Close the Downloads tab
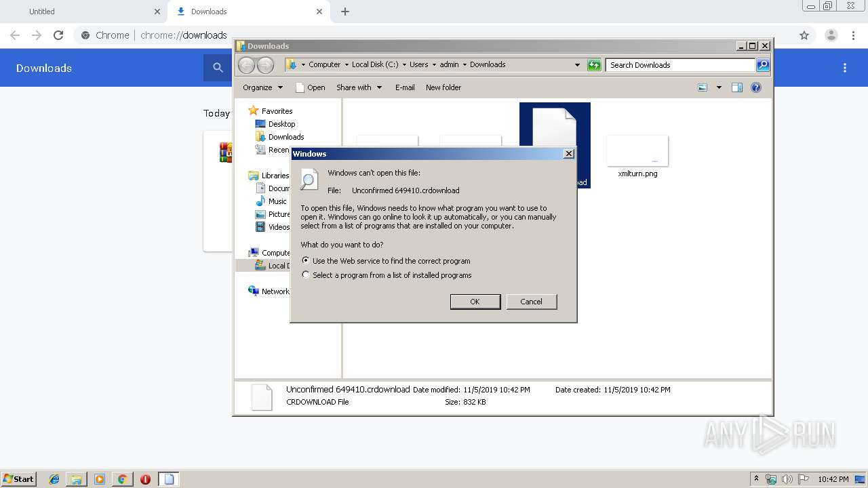This screenshot has width=868, height=488. 319,12
